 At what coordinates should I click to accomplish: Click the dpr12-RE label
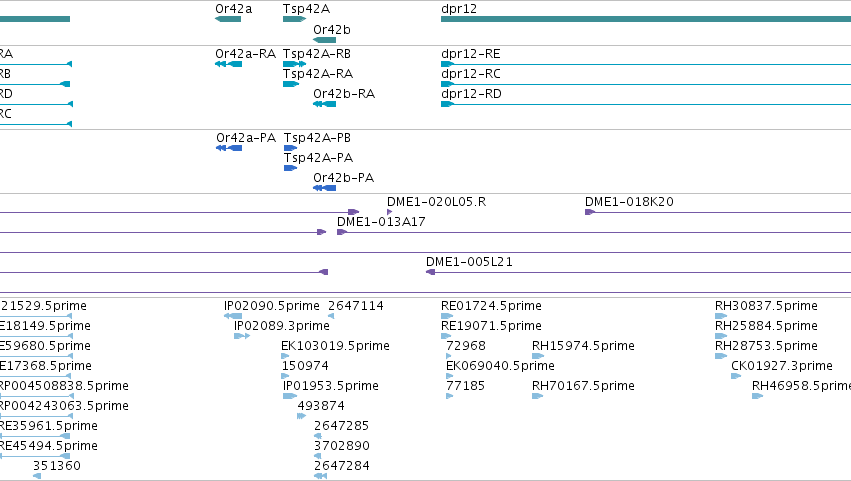pyautogui.click(x=471, y=54)
